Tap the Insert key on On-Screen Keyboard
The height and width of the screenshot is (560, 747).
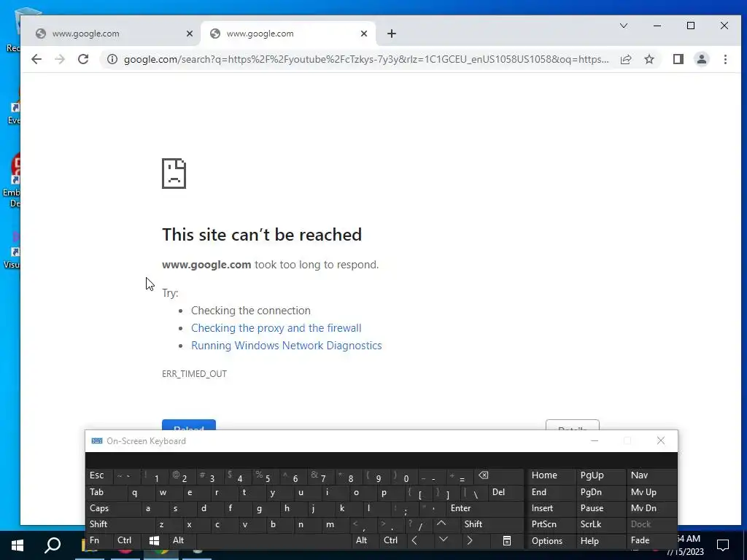tap(551, 508)
